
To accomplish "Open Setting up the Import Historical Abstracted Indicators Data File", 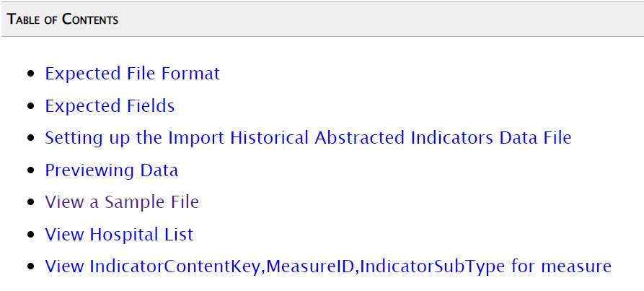I will pyautogui.click(x=308, y=138).
